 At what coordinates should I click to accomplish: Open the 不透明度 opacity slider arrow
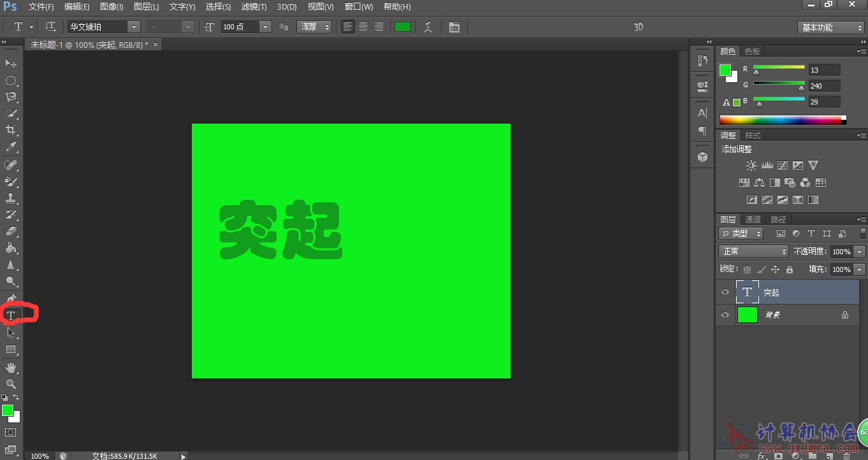click(860, 252)
